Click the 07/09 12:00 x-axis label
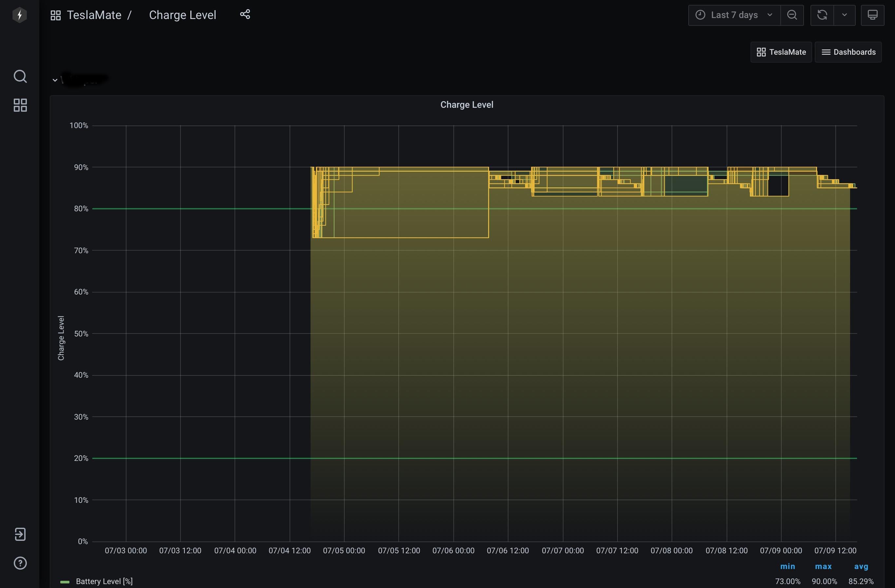Screen dimensions: 895x588 [835, 550]
